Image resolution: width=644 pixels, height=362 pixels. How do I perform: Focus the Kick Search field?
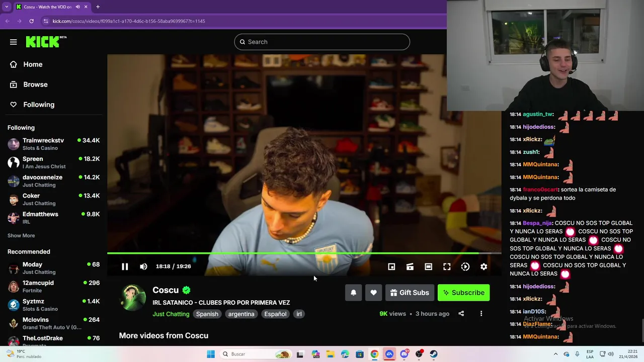pos(322,42)
